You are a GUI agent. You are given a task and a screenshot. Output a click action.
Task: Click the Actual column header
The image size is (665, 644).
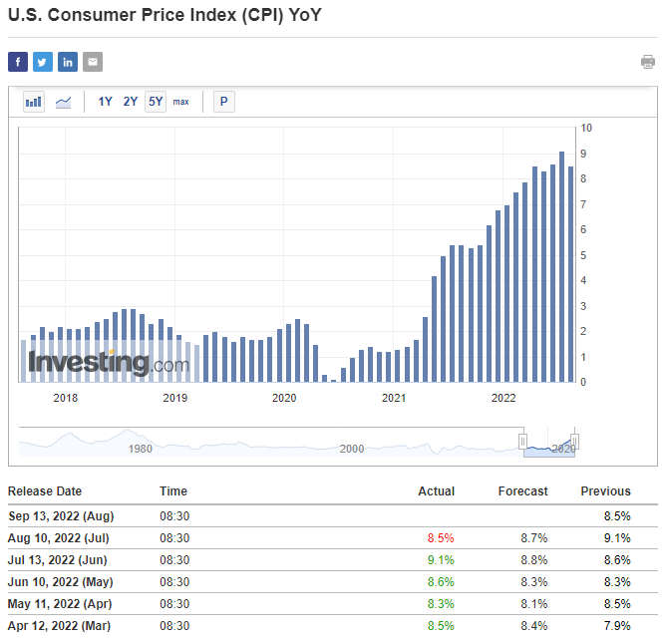click(x=437, y=491)
